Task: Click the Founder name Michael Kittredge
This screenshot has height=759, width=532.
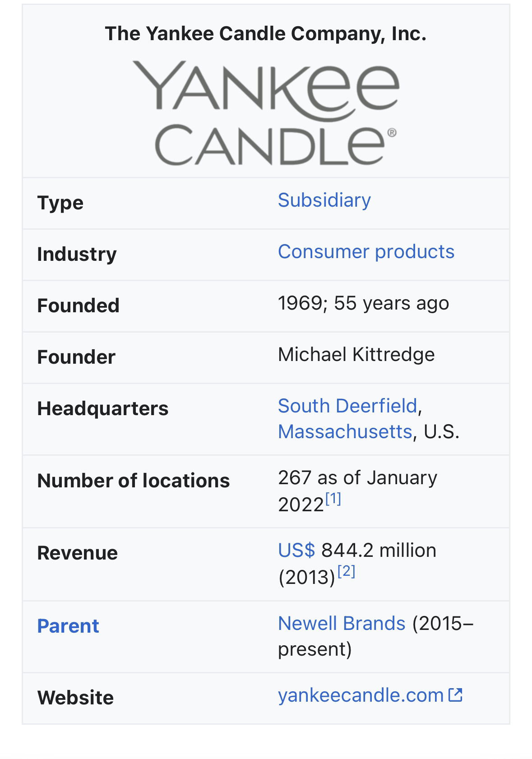Action: point(356,355)
